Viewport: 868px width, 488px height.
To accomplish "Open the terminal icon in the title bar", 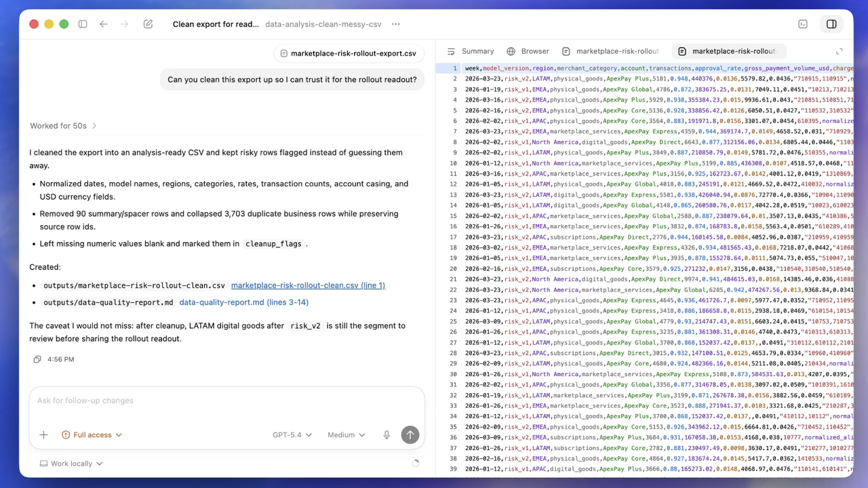I will coord(803,24).
